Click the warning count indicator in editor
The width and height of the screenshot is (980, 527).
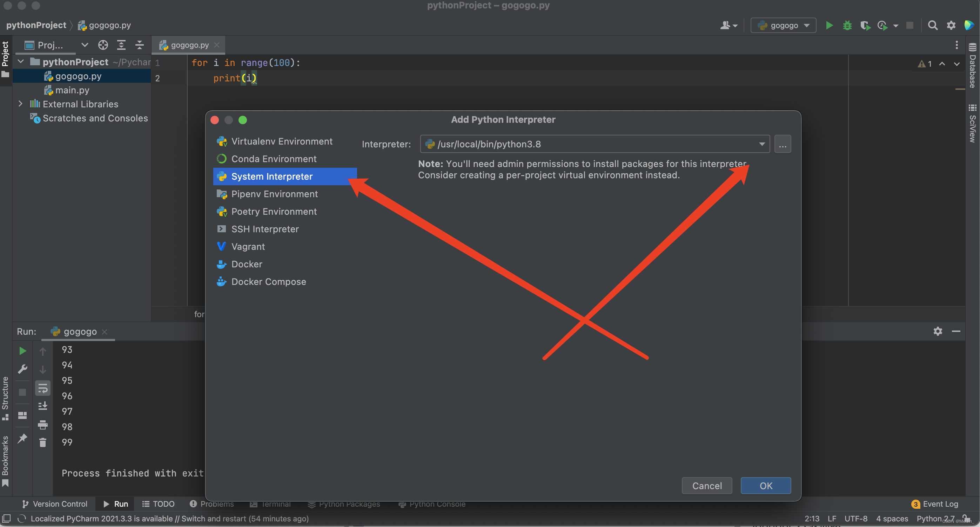click(925, 64)
